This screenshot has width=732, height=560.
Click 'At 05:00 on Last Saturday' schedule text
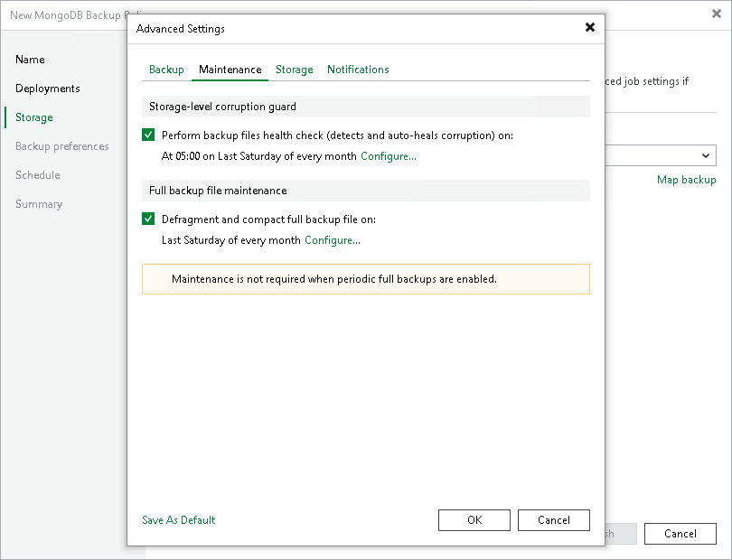click(x=259, y=156)
